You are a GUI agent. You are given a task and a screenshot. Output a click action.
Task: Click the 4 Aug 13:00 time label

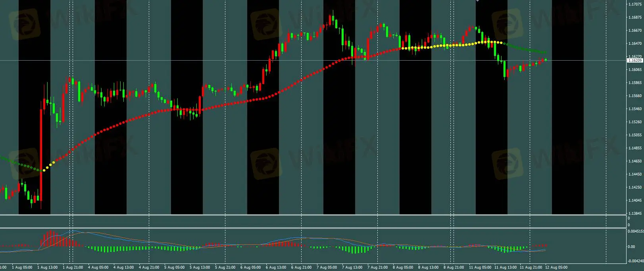pyautogui.click(x=124, y=267)
